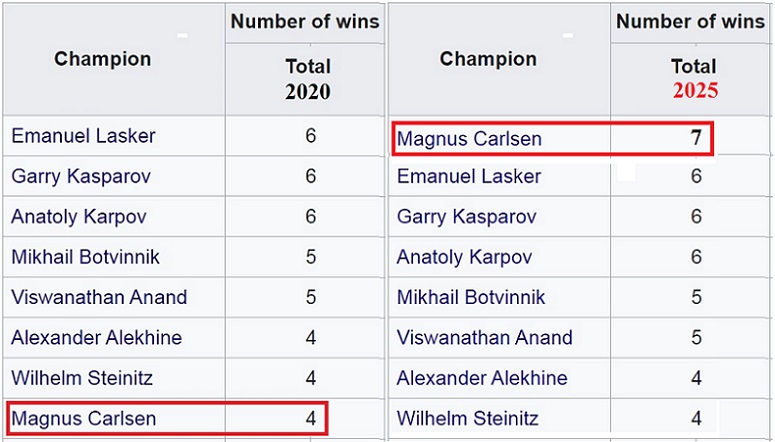
Task: Open Anatoly Karpov link in 2025 table
Action: [465, 257]
